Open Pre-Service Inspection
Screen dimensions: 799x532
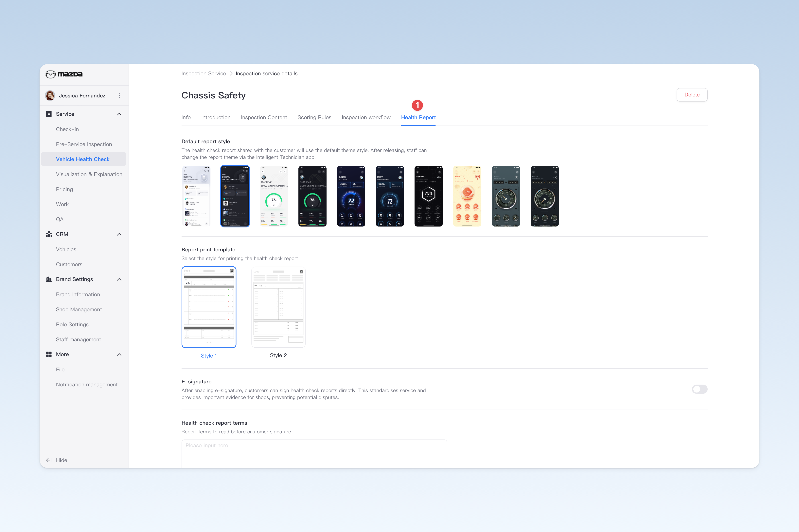click(84, 144)
